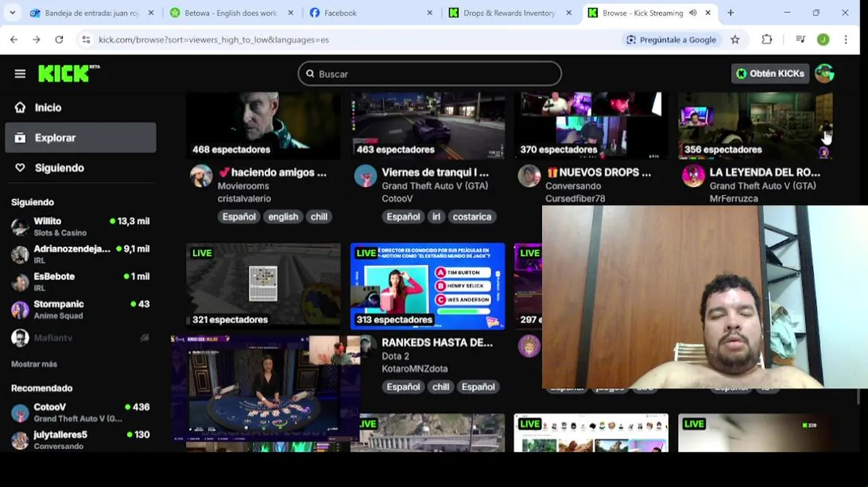Click cristalvalerio streamer avatar
Viewport: 868px width, 487px height.
click(x=201, y=176)
